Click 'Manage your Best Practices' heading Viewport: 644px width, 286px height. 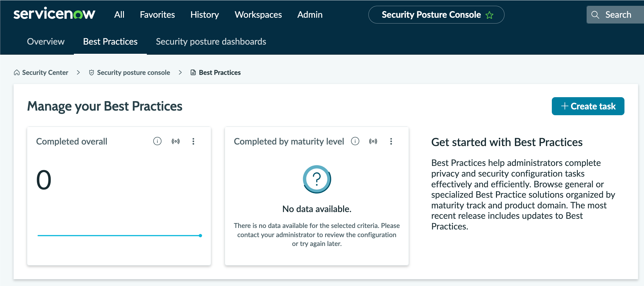105,106
